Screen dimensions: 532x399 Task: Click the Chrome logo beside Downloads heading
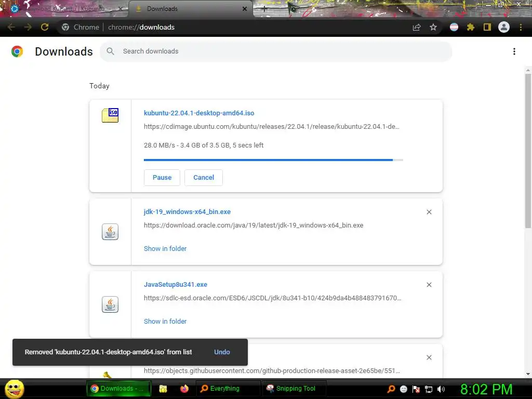pyautogui.click(x=17, y=51)
